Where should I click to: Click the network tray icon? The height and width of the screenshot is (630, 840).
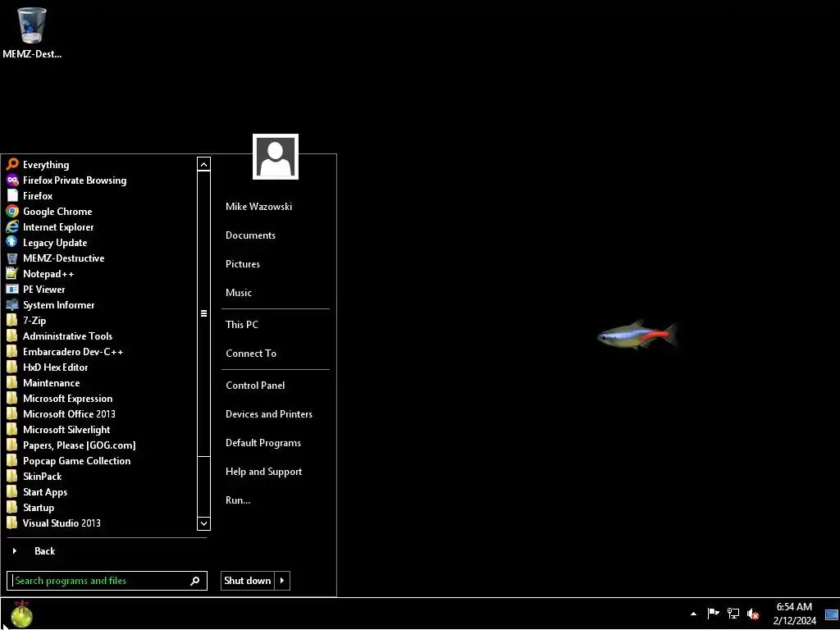click(x=733, y=614)
